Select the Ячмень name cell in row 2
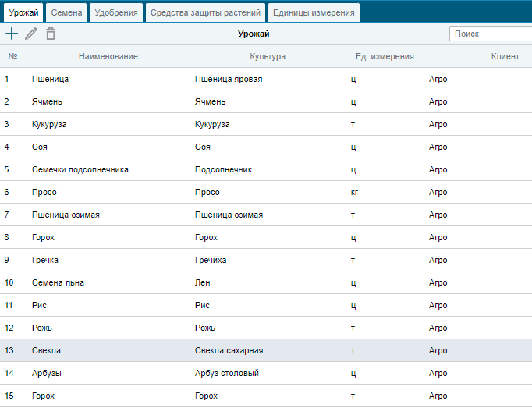Screen dimensions: 532x408 pyautogui.click(x=108, y=101)
